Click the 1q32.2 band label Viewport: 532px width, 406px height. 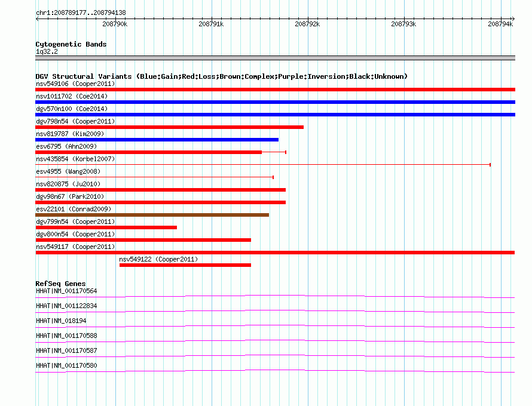click(47, 52)
